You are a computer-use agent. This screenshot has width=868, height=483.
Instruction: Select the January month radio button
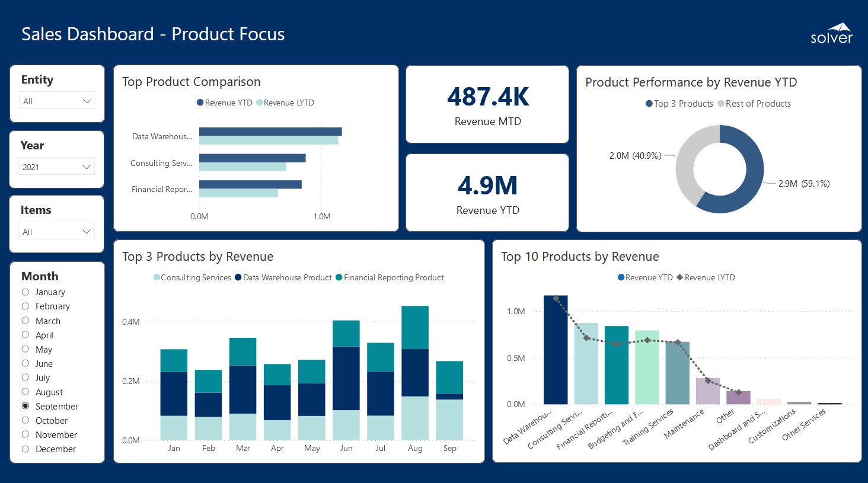tap(25, 292)
